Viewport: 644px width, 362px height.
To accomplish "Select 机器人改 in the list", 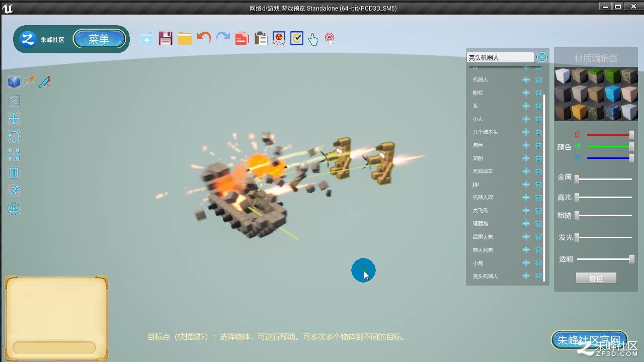I will (483, 198).
